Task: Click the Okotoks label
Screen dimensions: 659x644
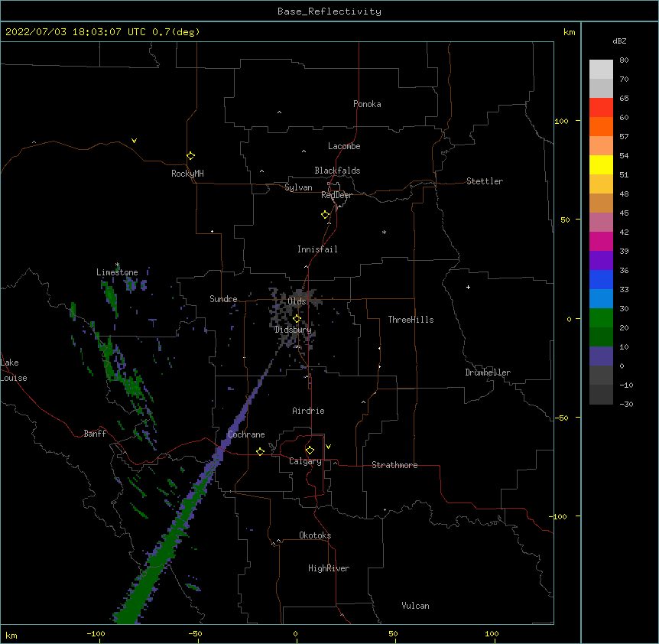Action: click(x=315, y=535)
